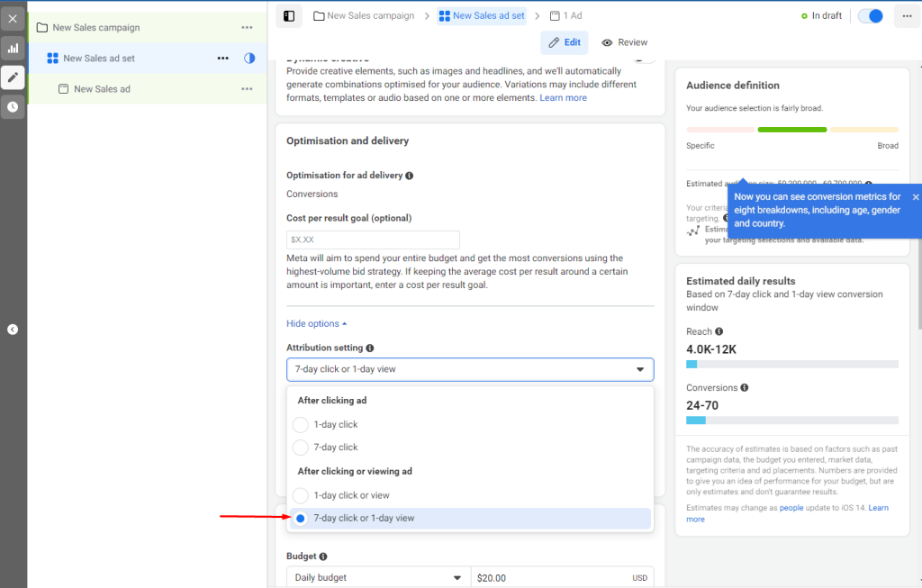
Task: Select New Sales campaign in the tree
Action: coord(96,28)
